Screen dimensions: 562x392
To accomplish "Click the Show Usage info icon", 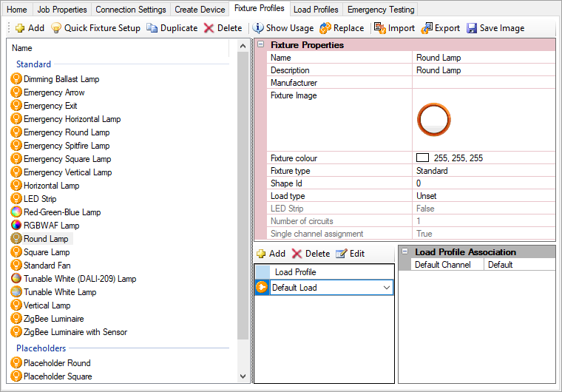I will pyautogui.click(x=258, y=28).
